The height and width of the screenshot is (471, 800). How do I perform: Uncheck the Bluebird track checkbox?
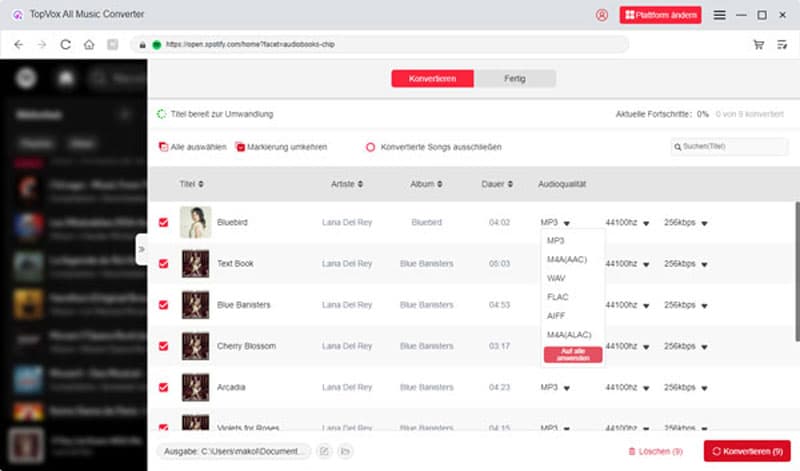pyautogui.click(x=164, y=222)
